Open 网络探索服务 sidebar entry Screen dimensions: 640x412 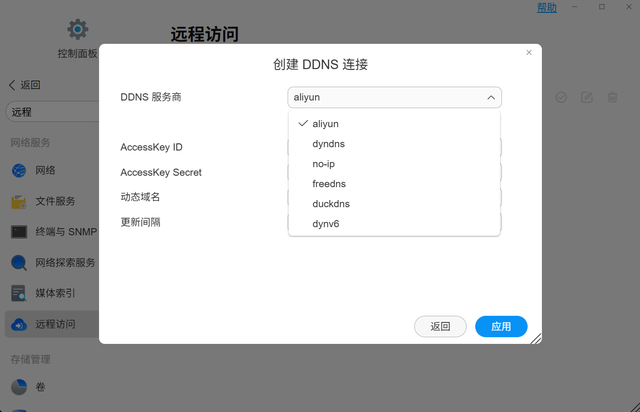(x=64, y=263)
